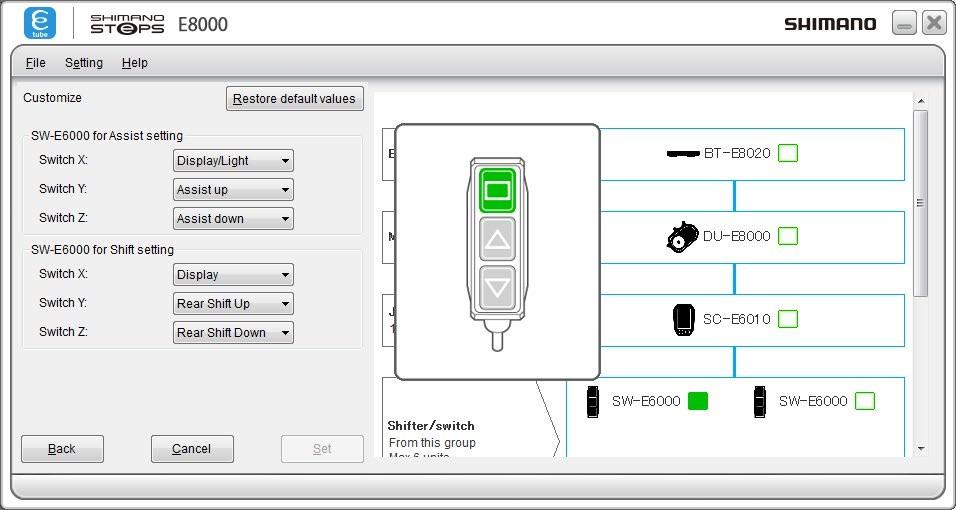Select down-arrow Switch Z on diagram
Viewport: 956px width, 510px height.
pyautogui.click(x=497, y=287)
